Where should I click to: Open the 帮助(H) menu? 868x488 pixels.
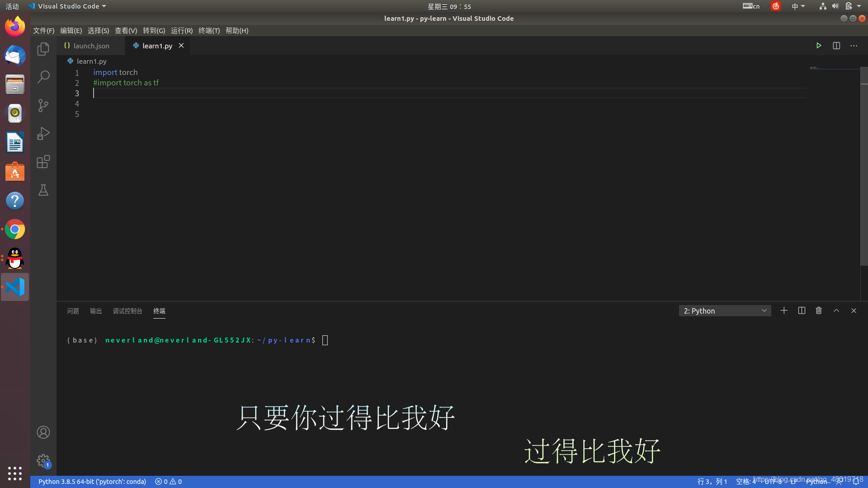click(237, 31)
